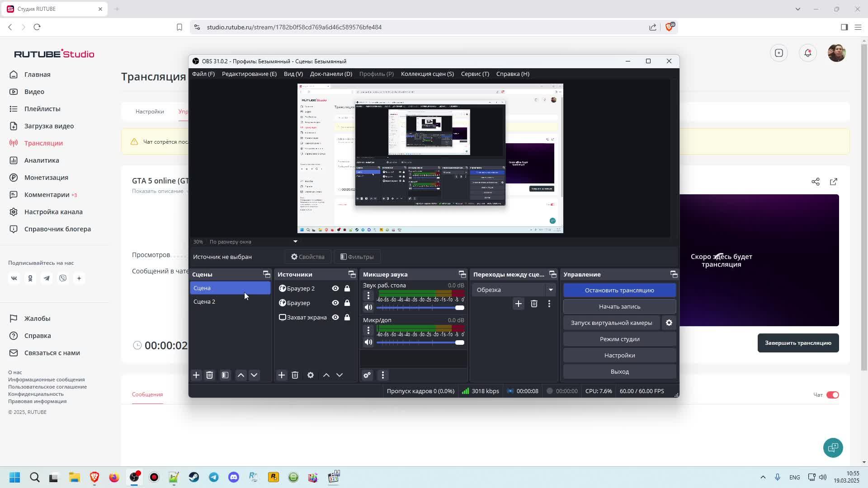868x488 pixels.
Task: Hide the Браузер 2 source
Action: click(335, 288)
